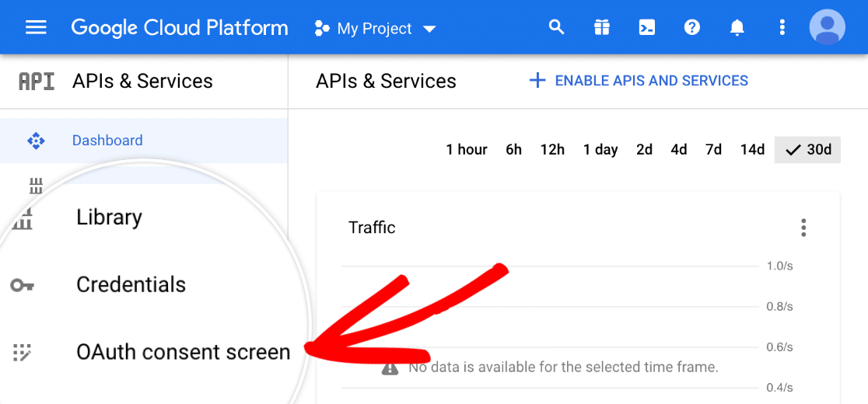Click the APIs & Services main page title
Screen dimensions: 868x404
386,82
